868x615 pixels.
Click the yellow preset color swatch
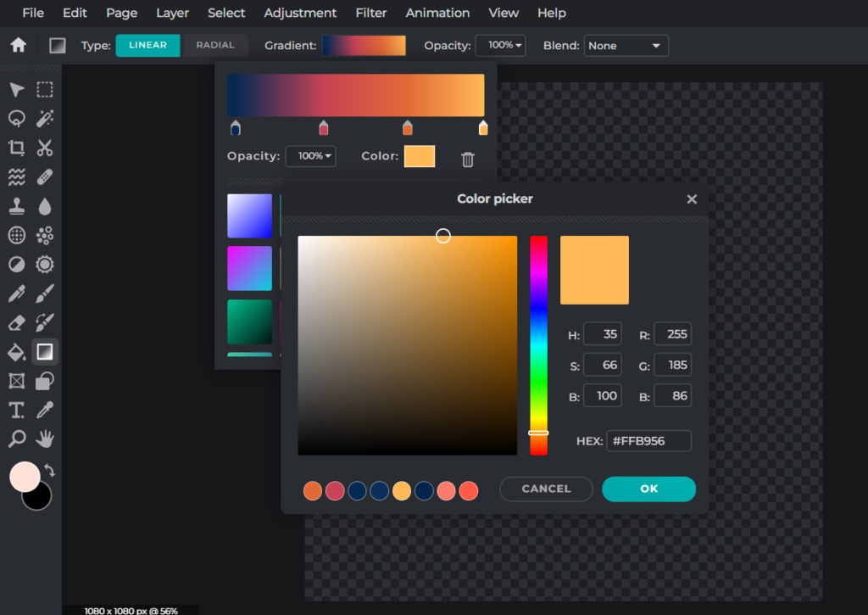pyautogui.click(x=401, y=490)
